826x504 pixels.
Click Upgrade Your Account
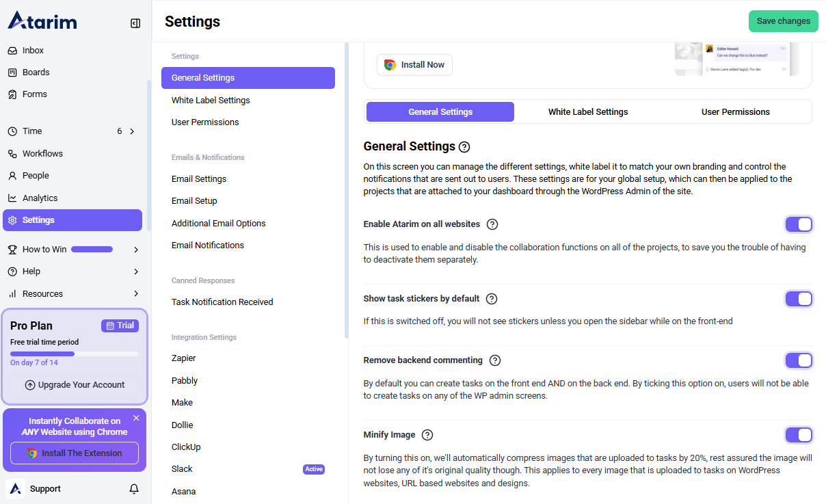pos(75,385)
